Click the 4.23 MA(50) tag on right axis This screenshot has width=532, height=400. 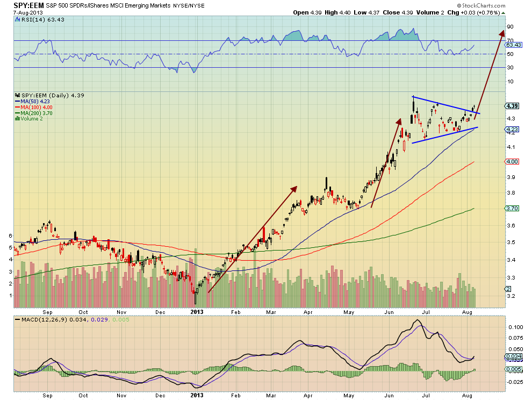point(512,130)
